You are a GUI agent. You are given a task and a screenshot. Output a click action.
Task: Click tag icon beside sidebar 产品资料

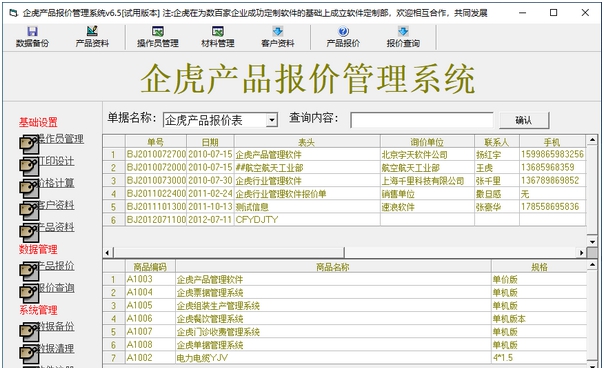coord(29,232)
